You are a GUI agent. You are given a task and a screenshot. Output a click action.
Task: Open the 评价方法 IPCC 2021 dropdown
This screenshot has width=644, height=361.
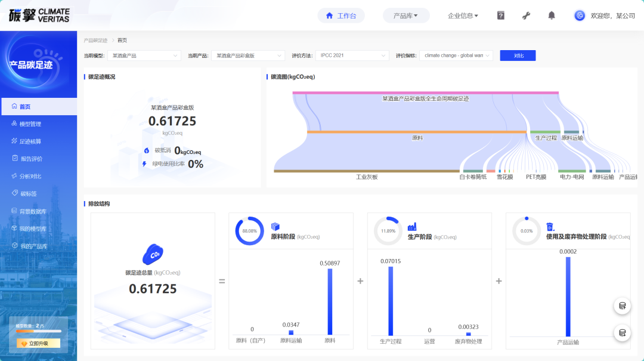click(352, 55)
